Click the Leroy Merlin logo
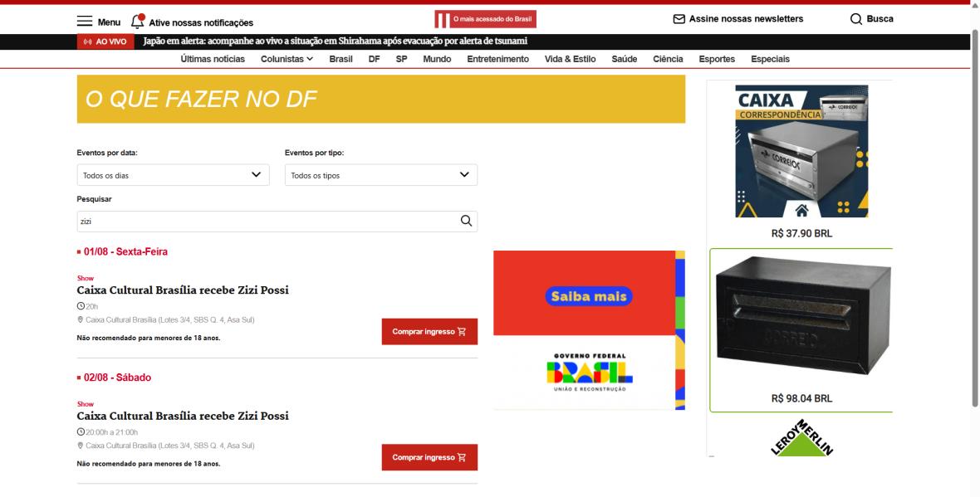 (x=802, y=438)
